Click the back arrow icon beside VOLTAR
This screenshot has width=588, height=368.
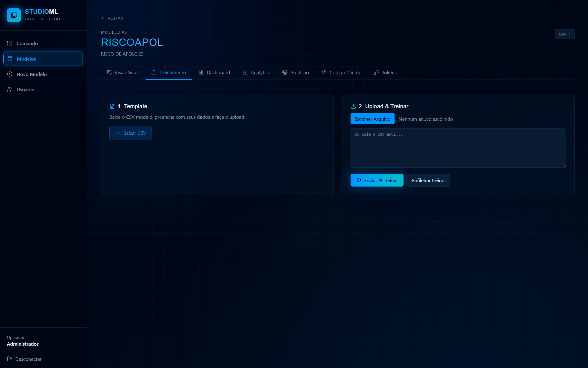[103, 18]
